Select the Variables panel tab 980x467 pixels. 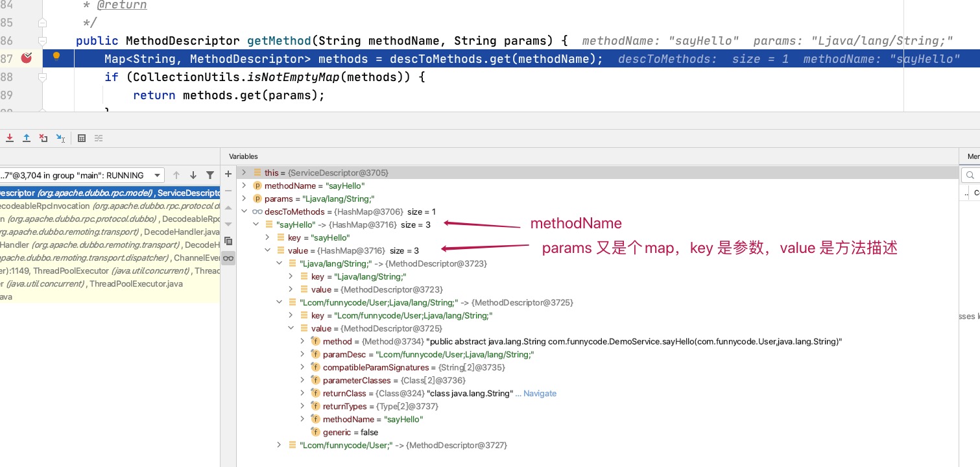(243, 156)
